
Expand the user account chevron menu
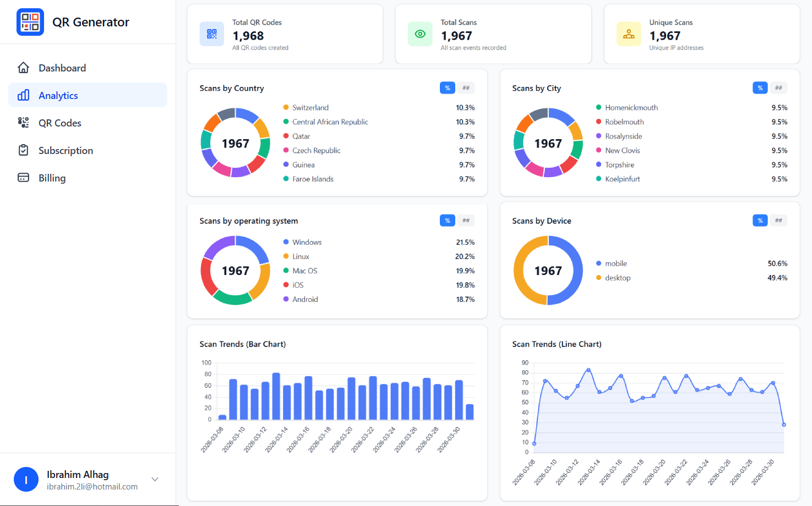click(x=155, y=479)
